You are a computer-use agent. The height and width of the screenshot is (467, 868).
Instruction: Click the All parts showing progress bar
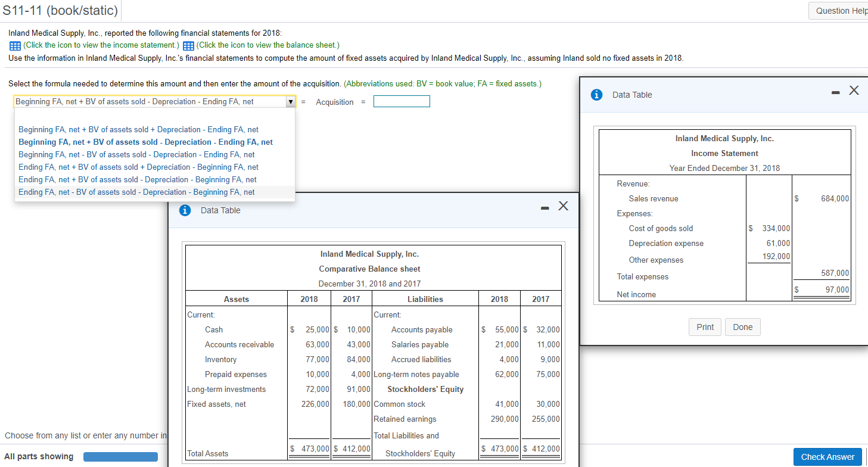[x=120, y=457]
